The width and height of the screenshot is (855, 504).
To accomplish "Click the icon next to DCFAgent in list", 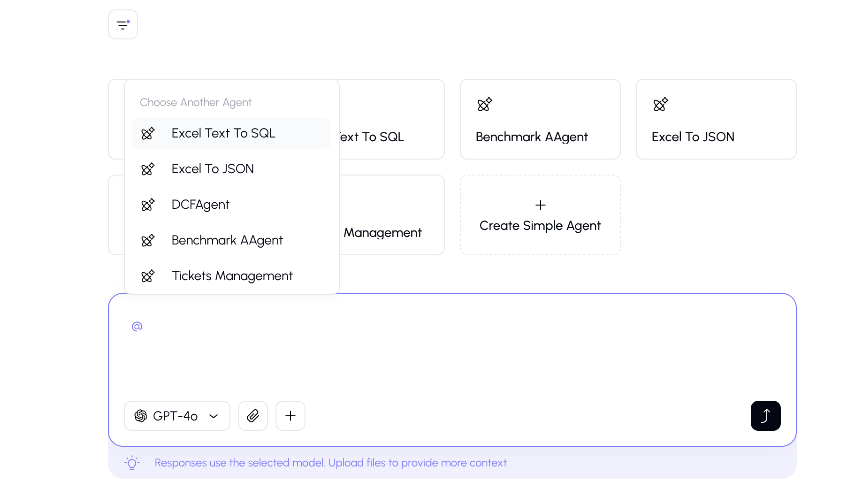I will coord(148,205).
